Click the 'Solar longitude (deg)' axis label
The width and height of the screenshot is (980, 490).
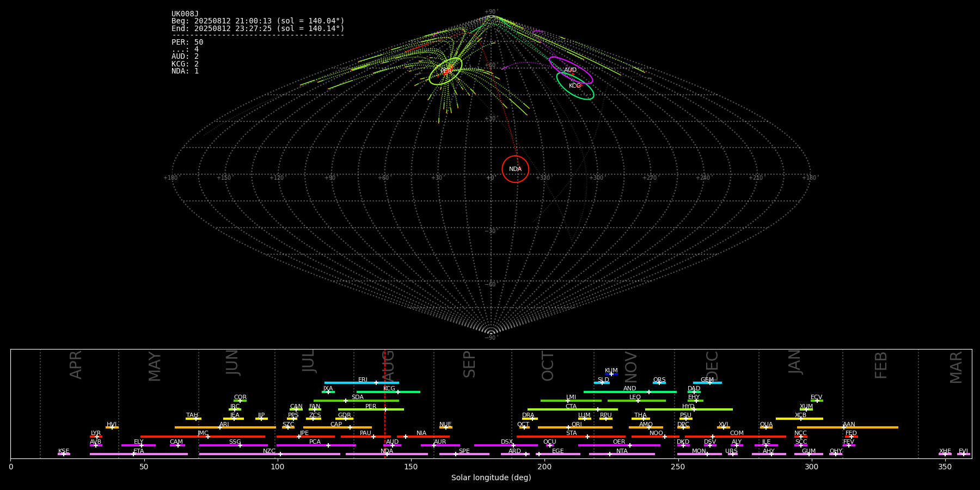click(491, 478)
